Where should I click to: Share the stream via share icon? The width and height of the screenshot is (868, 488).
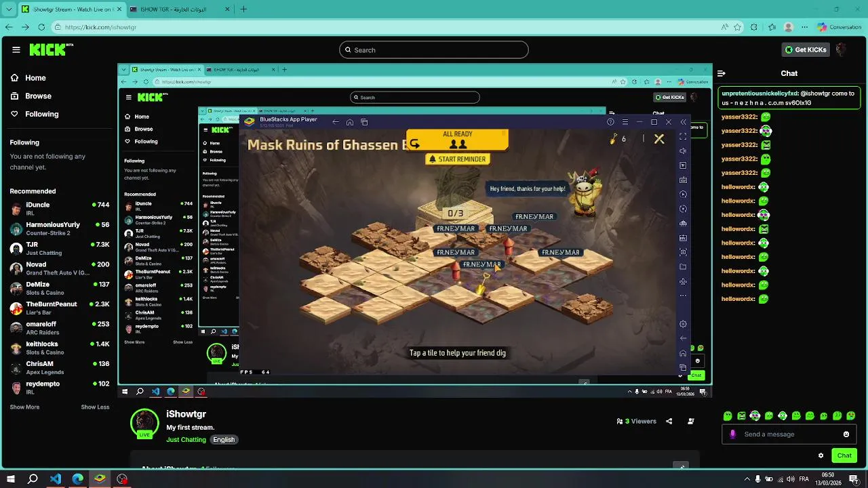pos(669,421)
